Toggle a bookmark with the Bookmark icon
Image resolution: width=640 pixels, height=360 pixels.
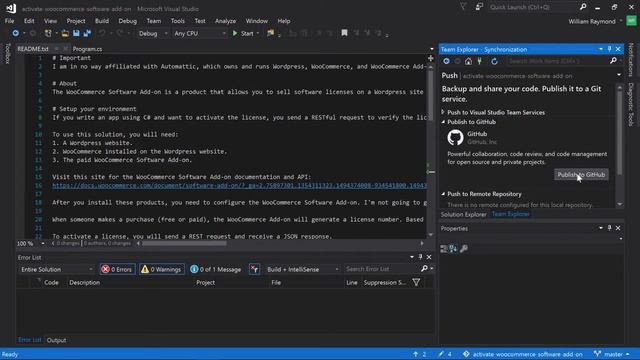344,33
